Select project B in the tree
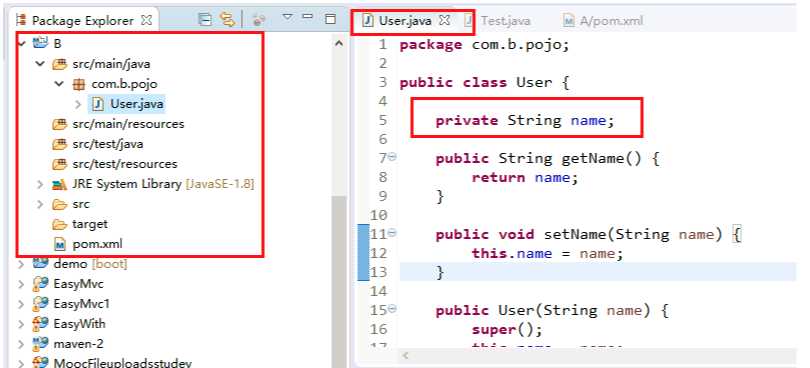Viewport: 810px width, 368px height. tap(57, 44)
